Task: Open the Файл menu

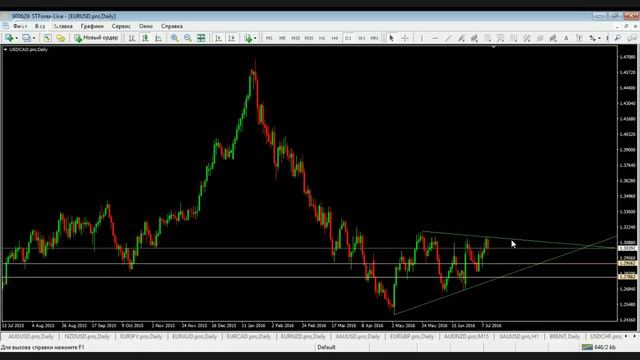Action: tap(20, 26)
